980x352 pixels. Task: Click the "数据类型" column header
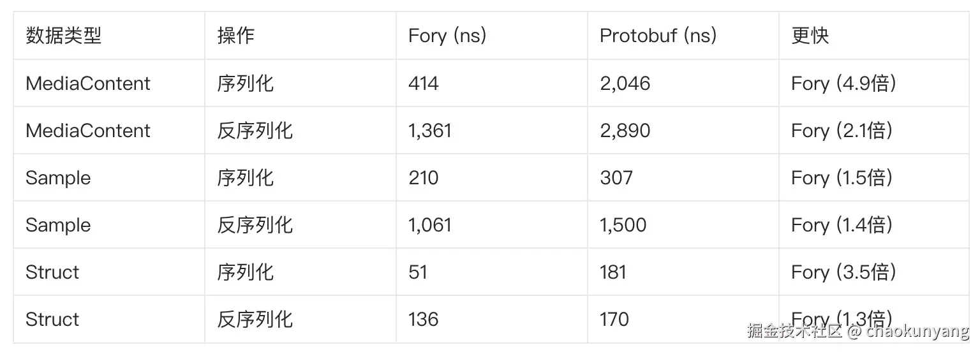(x=64, y=36)
